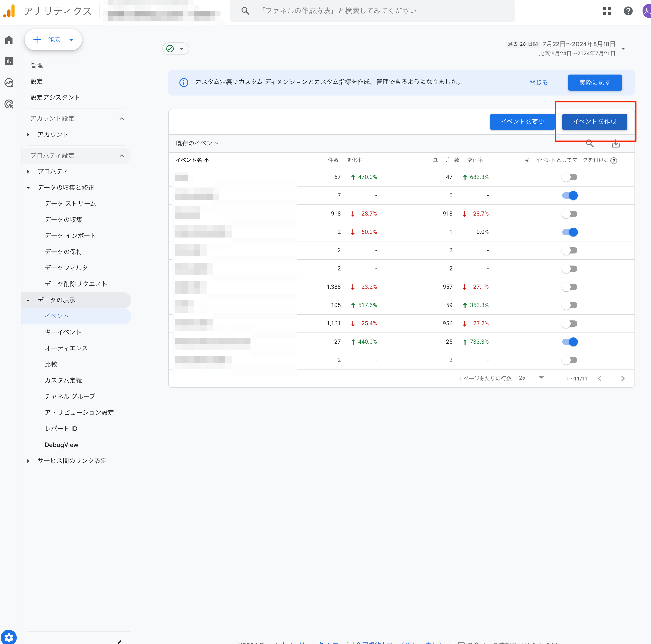This screenshot has height=644, width=651.
Task: Click the ユーザー数 column header
Action: (446, 160)
